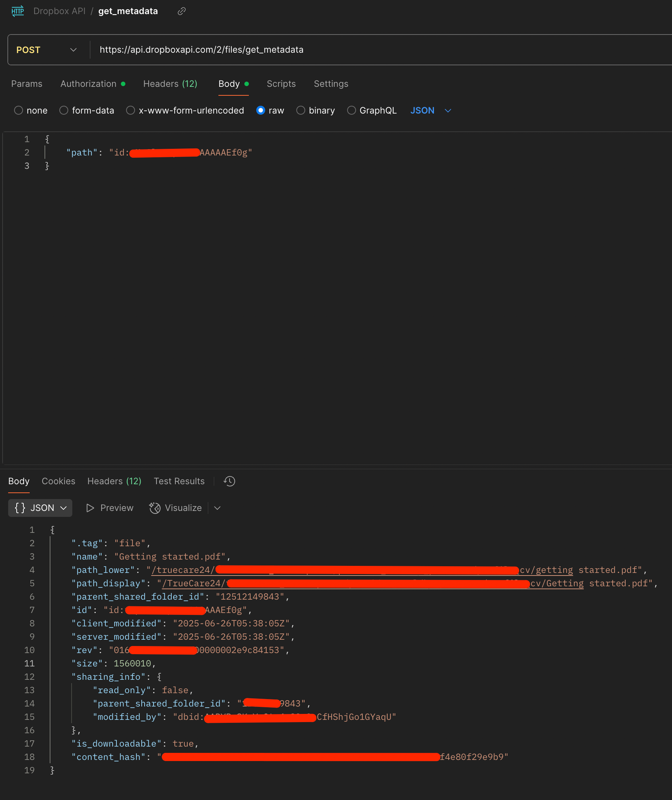Expand the chevron next to Visualize
This screenshot has height=800, width=672.
point(217,508)
